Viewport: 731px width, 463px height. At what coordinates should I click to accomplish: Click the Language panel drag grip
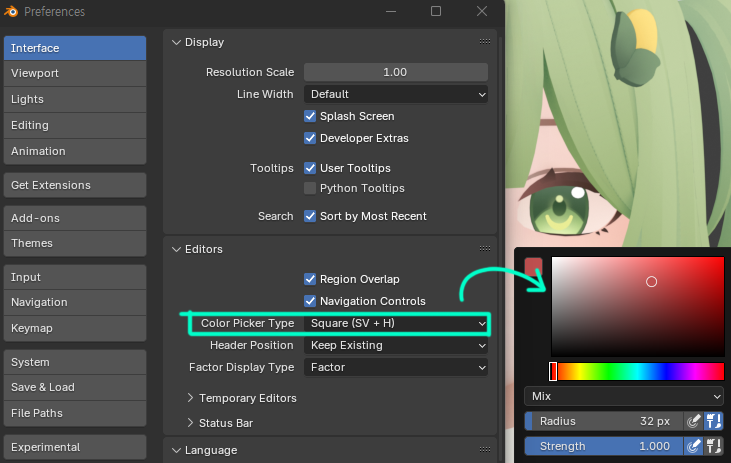pyautogui.click(x=485, y=450)
